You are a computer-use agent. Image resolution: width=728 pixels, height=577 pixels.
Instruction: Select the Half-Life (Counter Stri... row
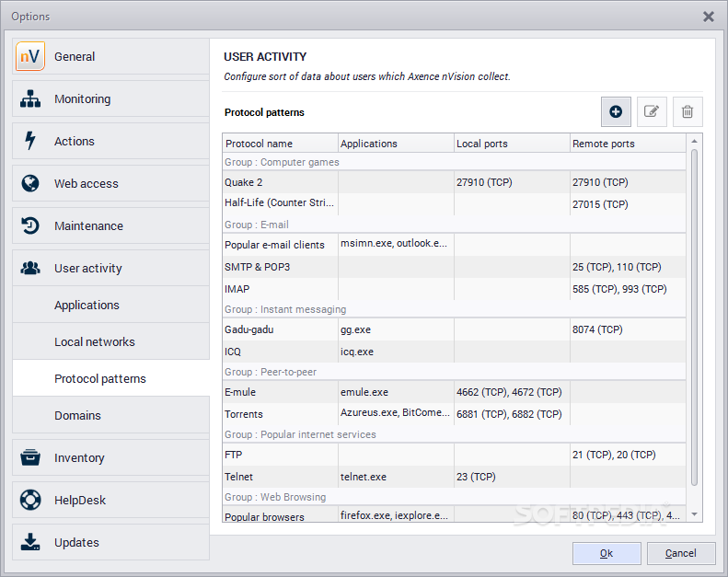click(x=454, y=204)
